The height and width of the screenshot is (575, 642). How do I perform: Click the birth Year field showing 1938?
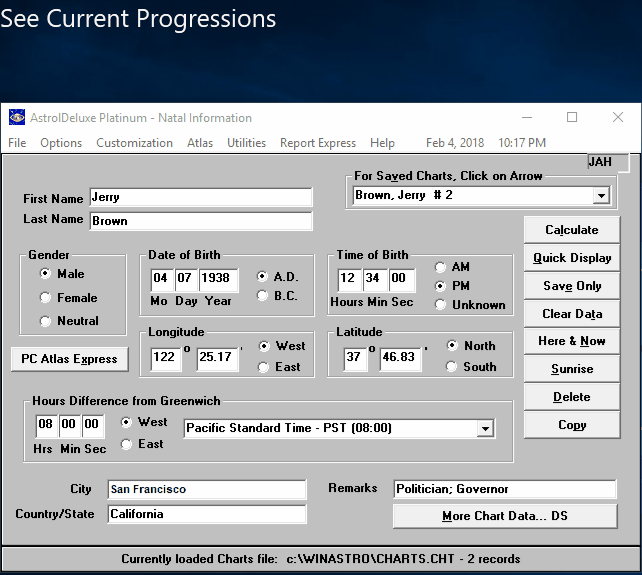tap(218, 278)
